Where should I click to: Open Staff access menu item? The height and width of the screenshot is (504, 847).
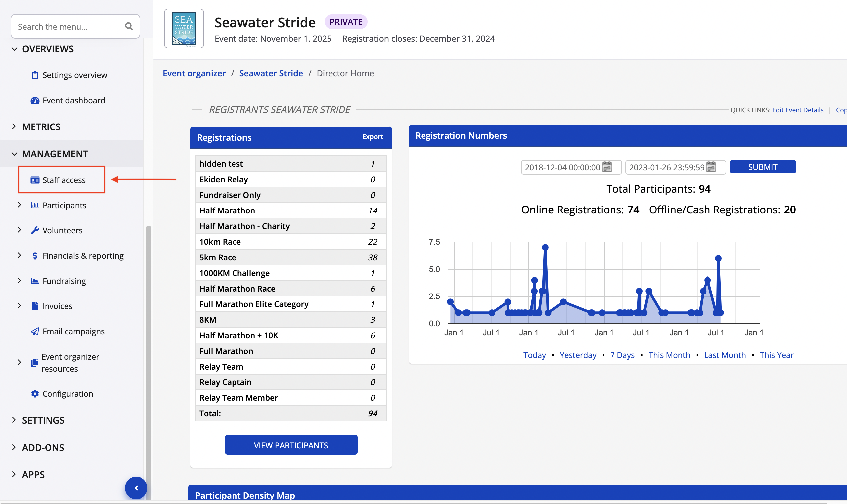[63, 180]
